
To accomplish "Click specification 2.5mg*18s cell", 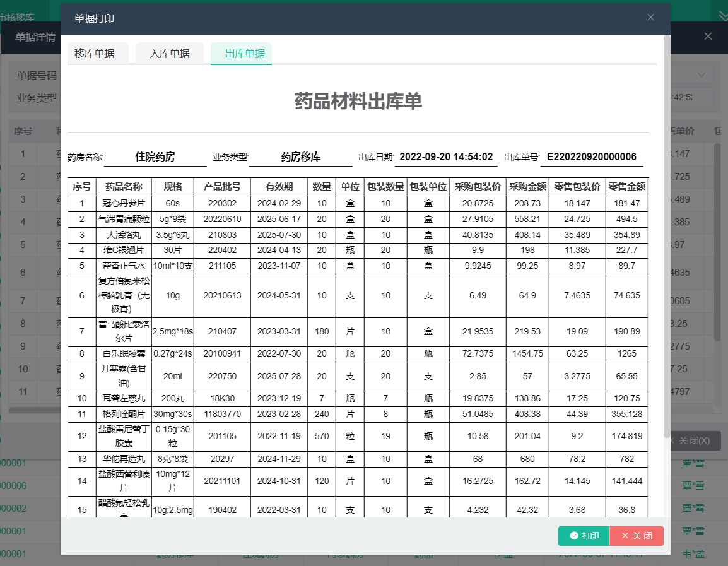I will (173, 331).
